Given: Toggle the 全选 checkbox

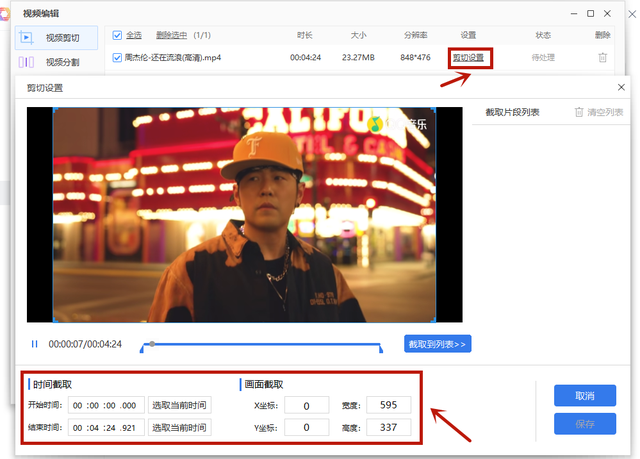Looking at the screenshot, I should pos(117,35).
